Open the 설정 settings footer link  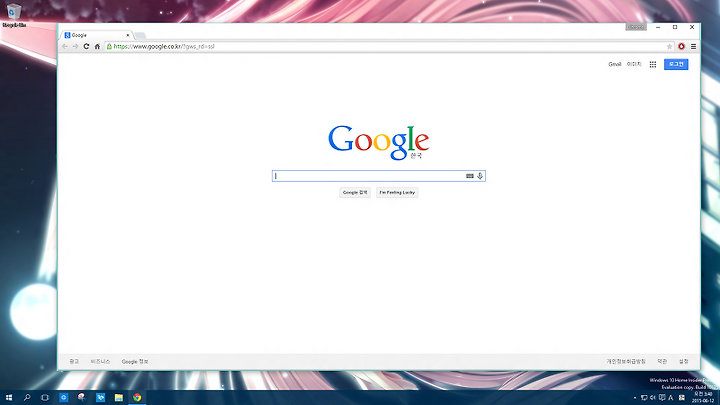pyautogui.click(x=684, y=361)
